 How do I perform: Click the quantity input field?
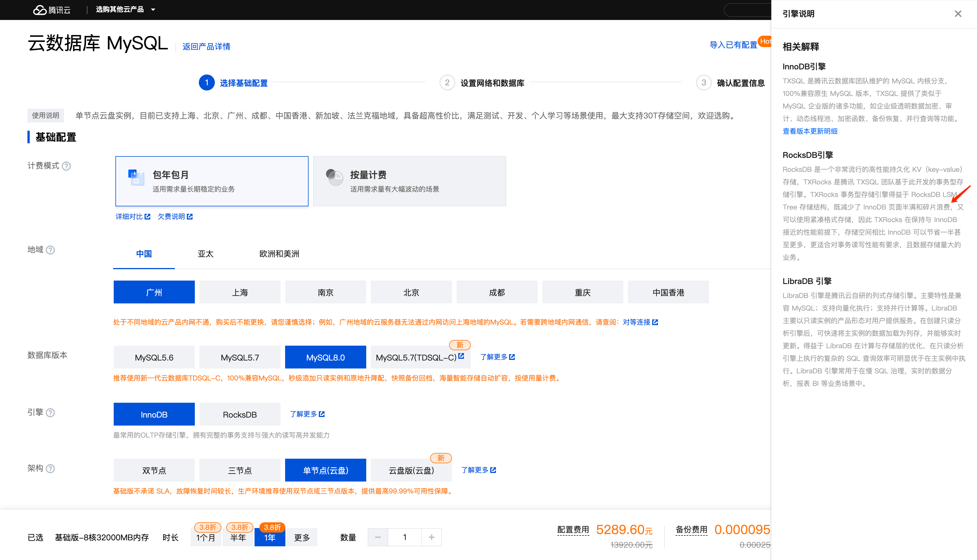(405, 537)
